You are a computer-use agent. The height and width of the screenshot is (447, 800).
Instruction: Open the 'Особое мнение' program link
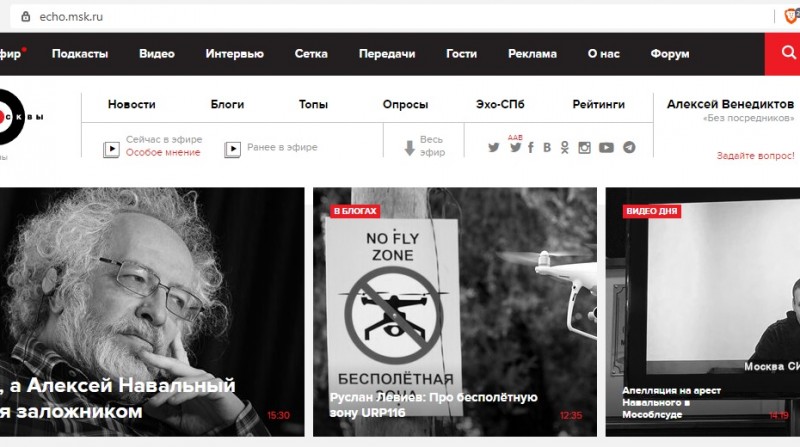pyautogui.click(x=163, y=153)
